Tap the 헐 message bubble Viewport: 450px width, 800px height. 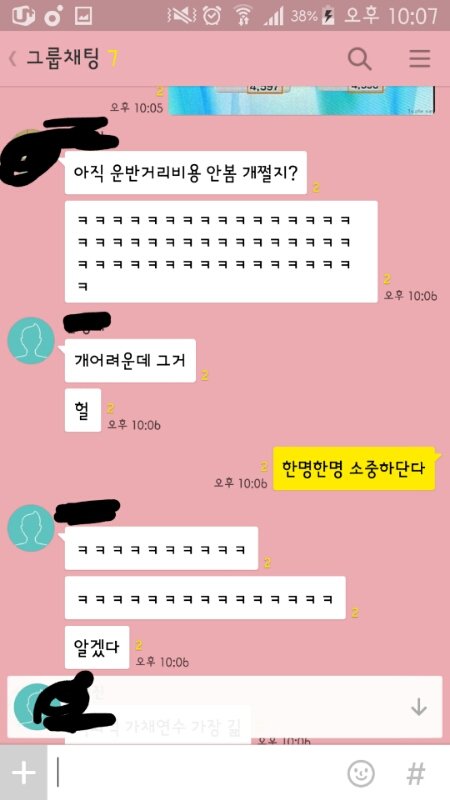coord(83,410)
